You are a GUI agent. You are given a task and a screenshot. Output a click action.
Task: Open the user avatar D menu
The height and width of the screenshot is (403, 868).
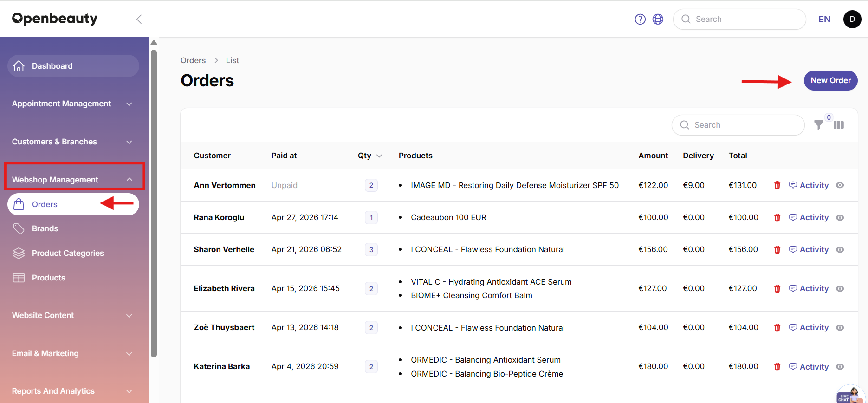pyautogui.click(x=852, y=19)
